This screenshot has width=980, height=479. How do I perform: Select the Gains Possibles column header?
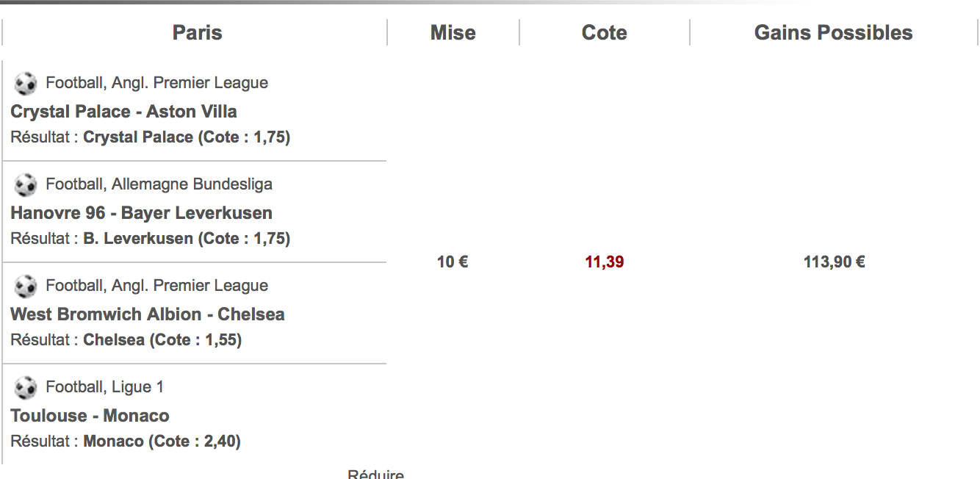tap(833, 32)
